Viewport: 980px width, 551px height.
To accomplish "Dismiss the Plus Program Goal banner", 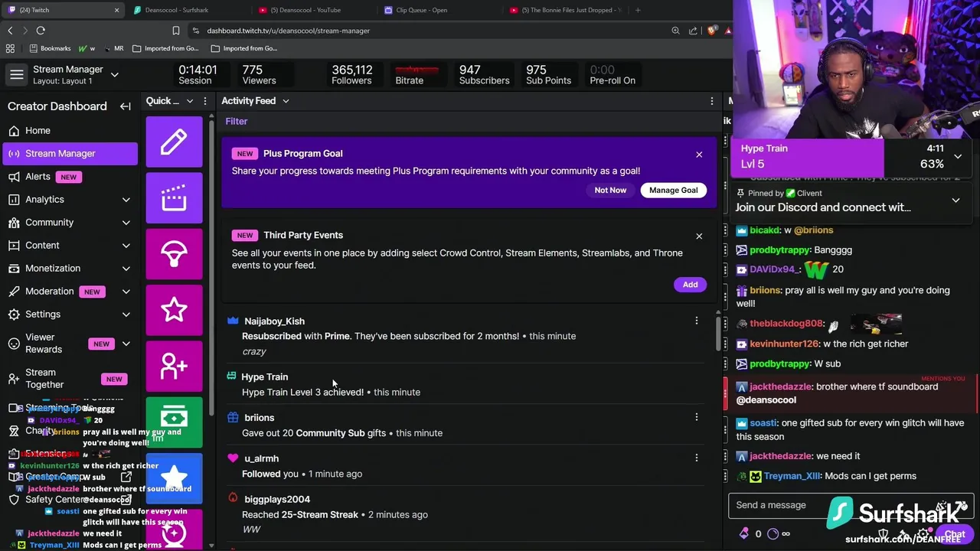I will click(699, 155).
